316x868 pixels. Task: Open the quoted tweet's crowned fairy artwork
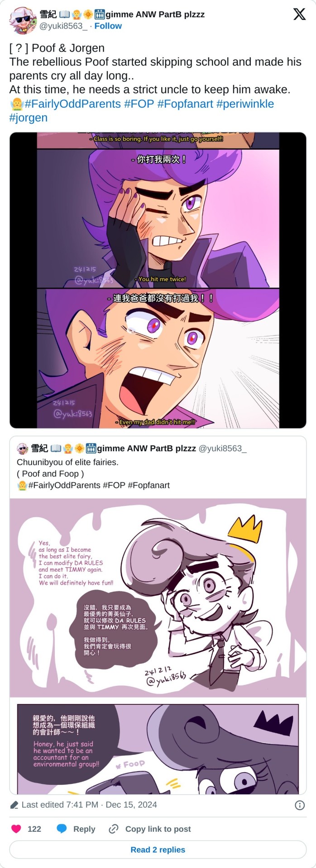pyautogui.click(x=158, y=597)
